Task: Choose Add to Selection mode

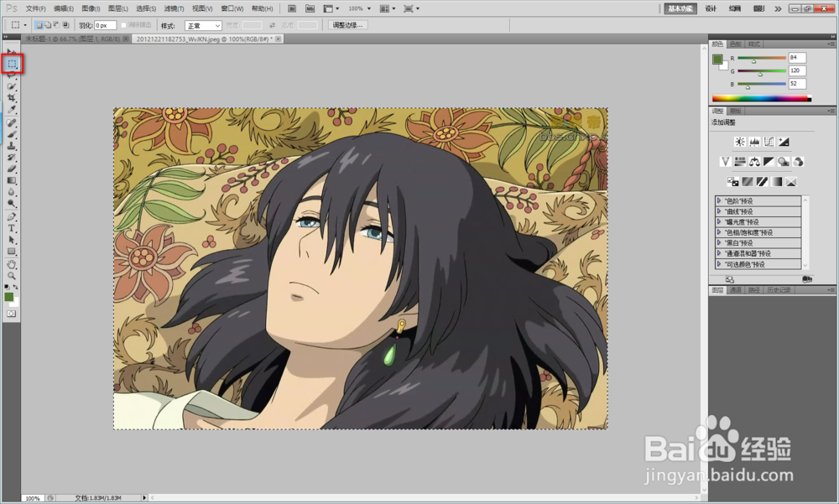Action: (48, 25)
